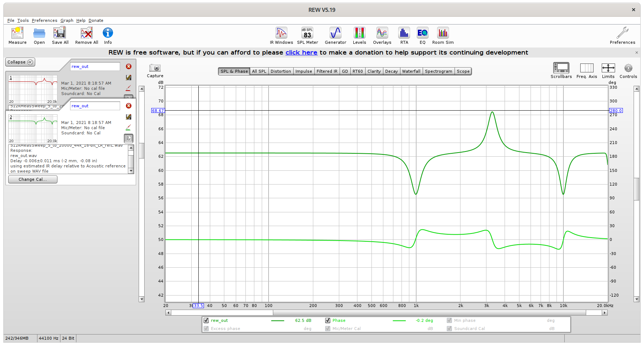Switch to the All SPL tab
The width and height of the screenshot is (644, 346).
[x=259, y=71]
